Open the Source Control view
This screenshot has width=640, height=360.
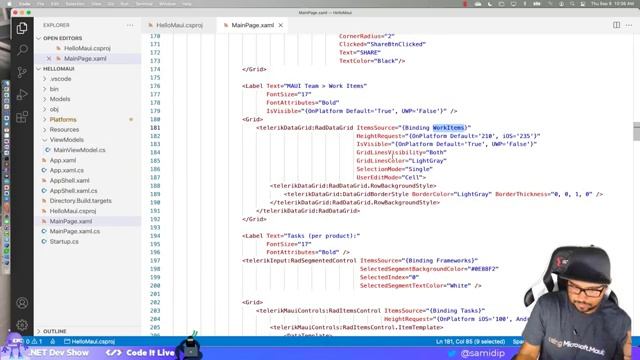[22, 72]
